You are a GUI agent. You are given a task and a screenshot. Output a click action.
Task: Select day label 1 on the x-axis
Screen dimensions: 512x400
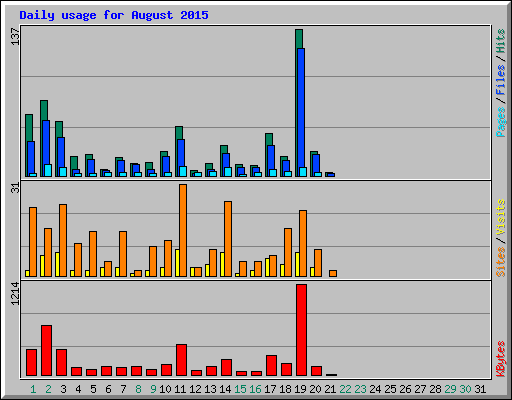33,389
